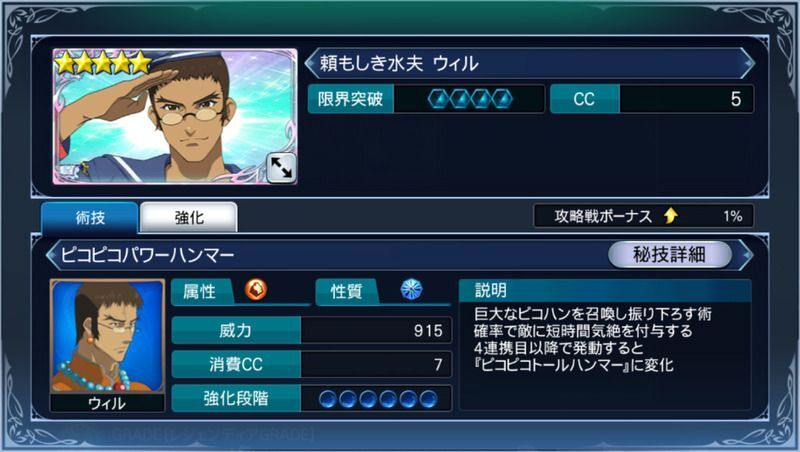800x452 pixels.
Task: Open the 強化 tab
Action: click(x=189, y=218)
